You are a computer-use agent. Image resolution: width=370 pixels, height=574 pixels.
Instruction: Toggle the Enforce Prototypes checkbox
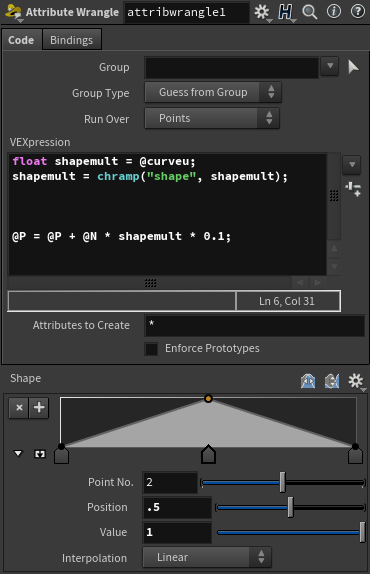tap(151, 349)
